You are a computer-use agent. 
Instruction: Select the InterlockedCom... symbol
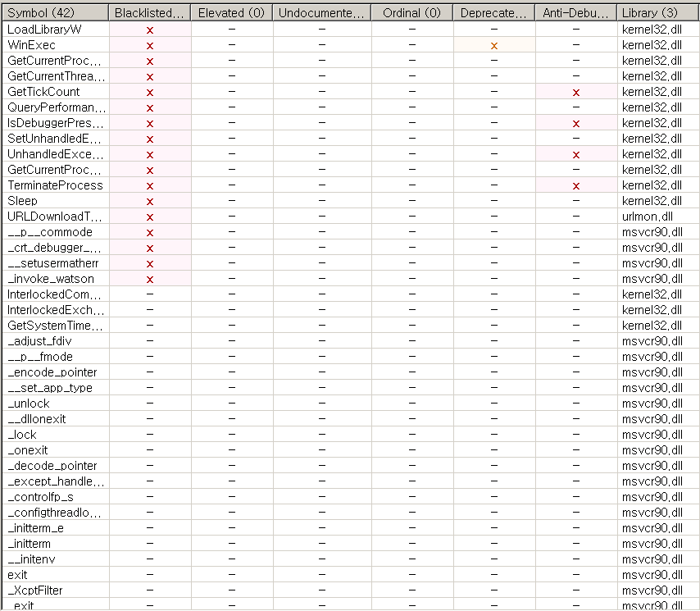pyautogui.click(x=54, y=294)
